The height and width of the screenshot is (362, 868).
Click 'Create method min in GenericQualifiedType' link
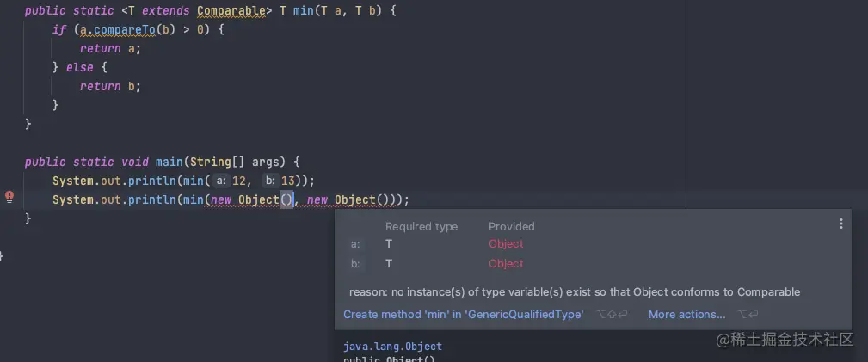pyautogui.click(x=464, y=315)
